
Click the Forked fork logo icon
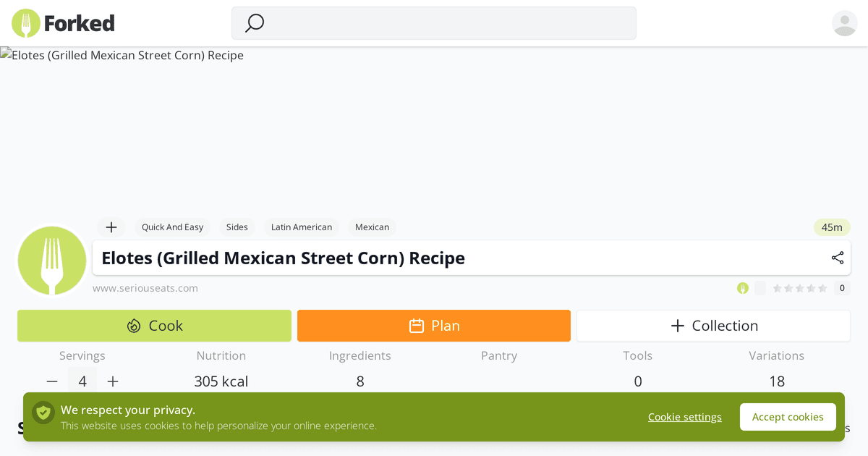(25, 22)
